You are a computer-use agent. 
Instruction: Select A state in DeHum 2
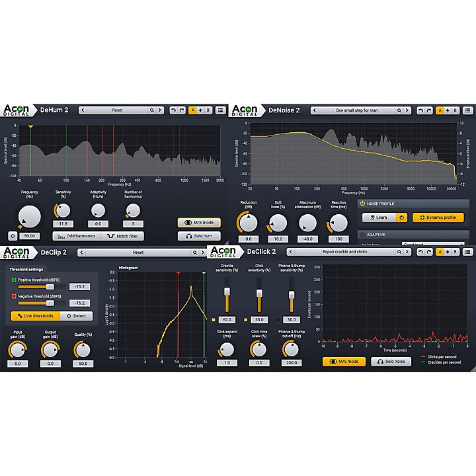click(x=192, y=110)
